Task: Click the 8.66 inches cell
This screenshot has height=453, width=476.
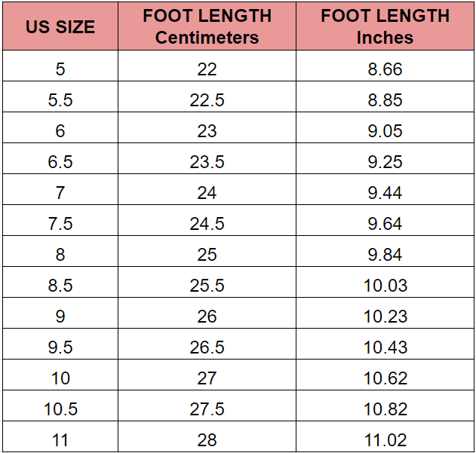Action: click(385, 66)
